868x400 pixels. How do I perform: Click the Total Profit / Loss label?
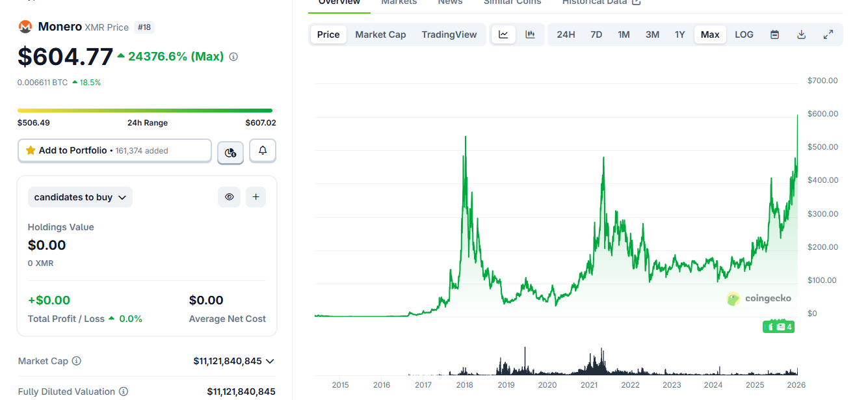coord(66,319)
